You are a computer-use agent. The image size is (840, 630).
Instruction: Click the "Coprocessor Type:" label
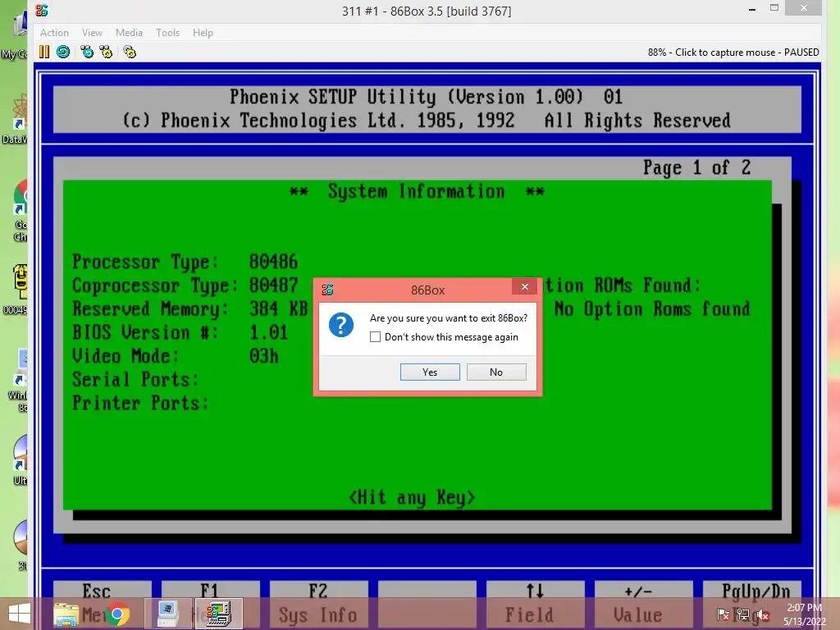pyautogui.click(x=155, y=285)
